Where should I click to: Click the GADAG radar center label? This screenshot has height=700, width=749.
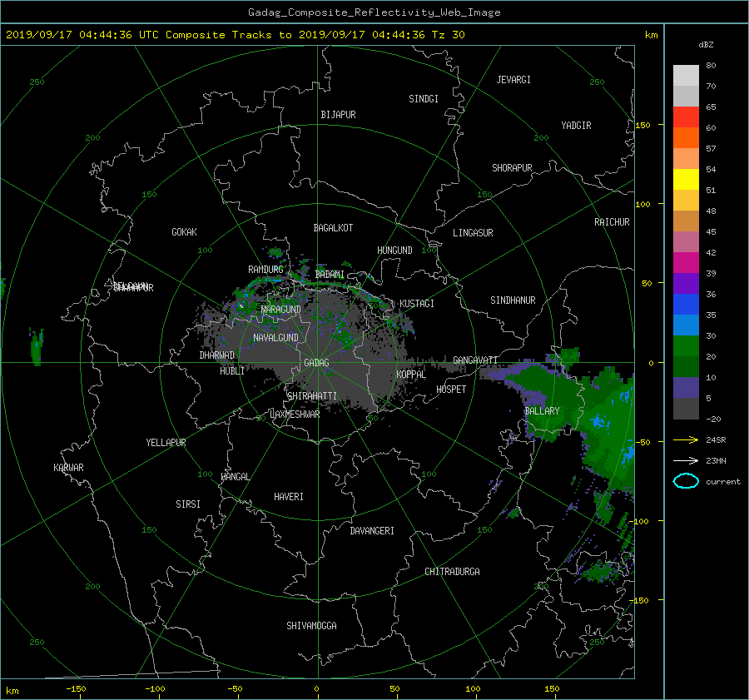(x=316, y=363)
